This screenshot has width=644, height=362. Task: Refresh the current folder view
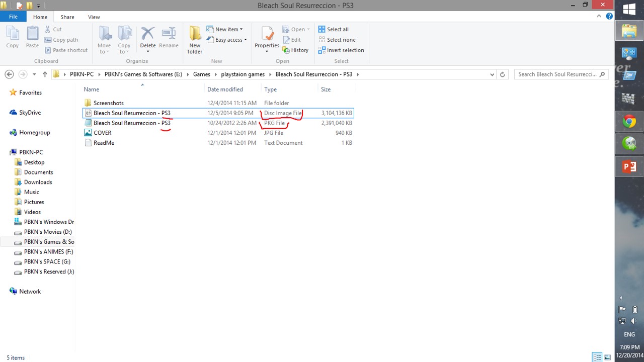(502, 74)
